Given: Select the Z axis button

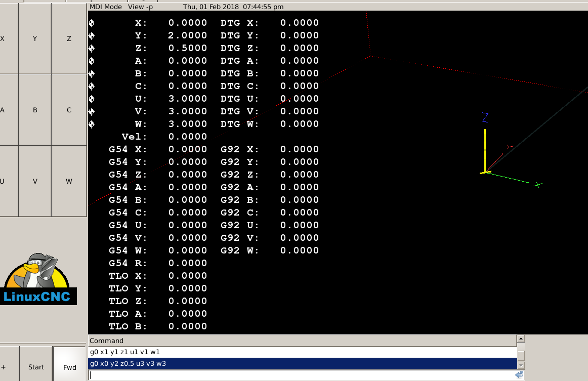Looking at the screenshot, I should coord(69,39).
